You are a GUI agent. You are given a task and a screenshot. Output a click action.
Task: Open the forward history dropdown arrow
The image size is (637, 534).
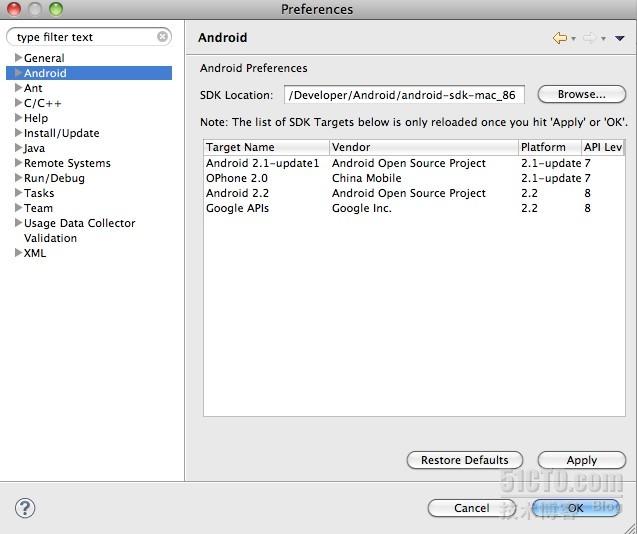(603, 39)
